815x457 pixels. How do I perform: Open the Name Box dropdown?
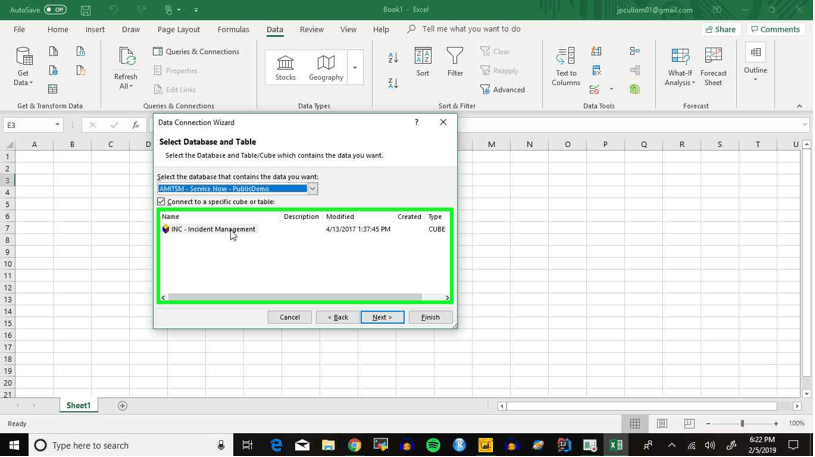(57, 125)
